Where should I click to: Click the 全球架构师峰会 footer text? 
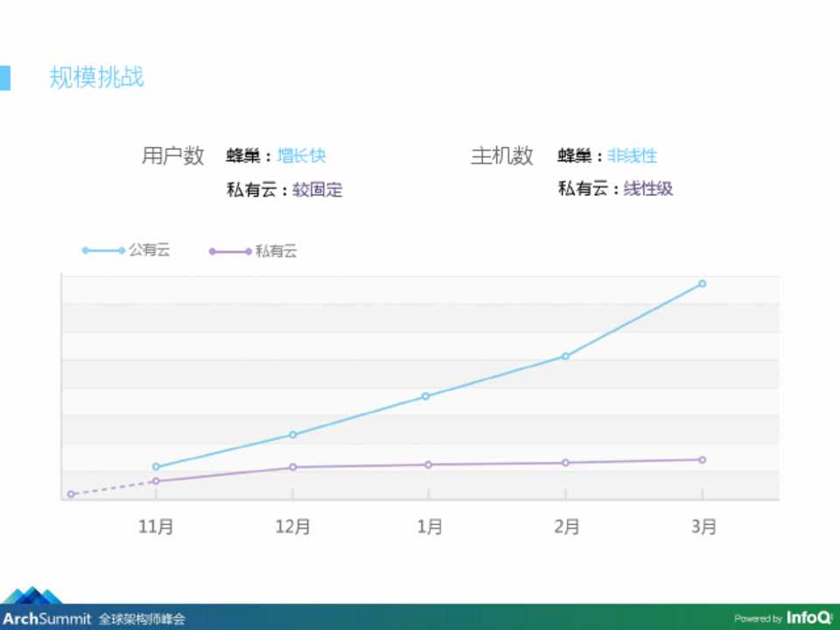[142, 619]
